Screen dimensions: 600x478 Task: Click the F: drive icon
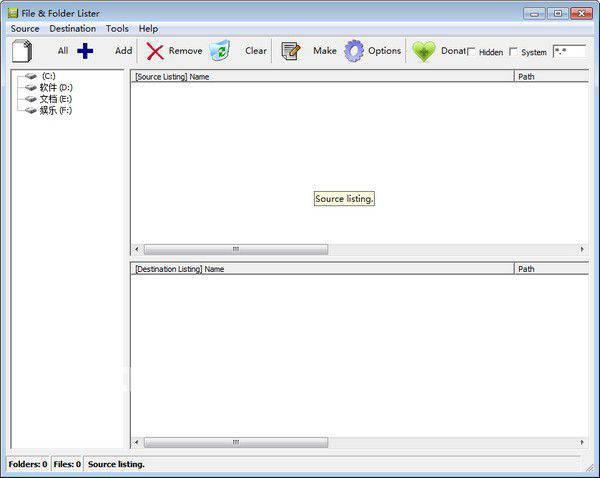tap(31, 111)
